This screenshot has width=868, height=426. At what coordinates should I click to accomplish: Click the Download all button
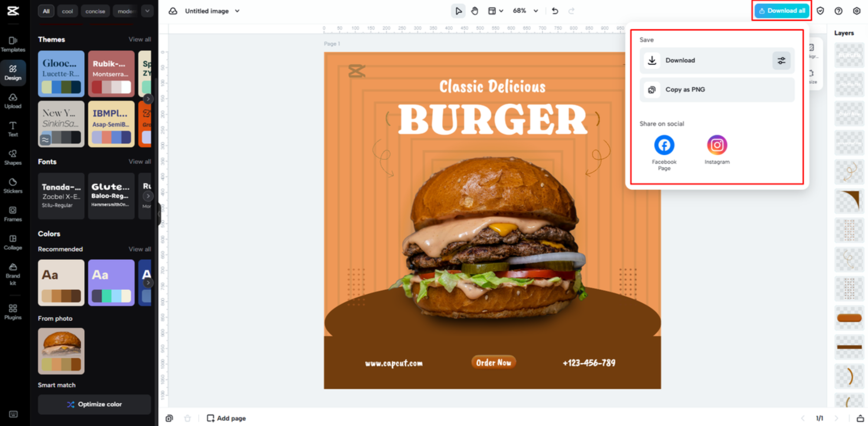[x=782, y=11]
